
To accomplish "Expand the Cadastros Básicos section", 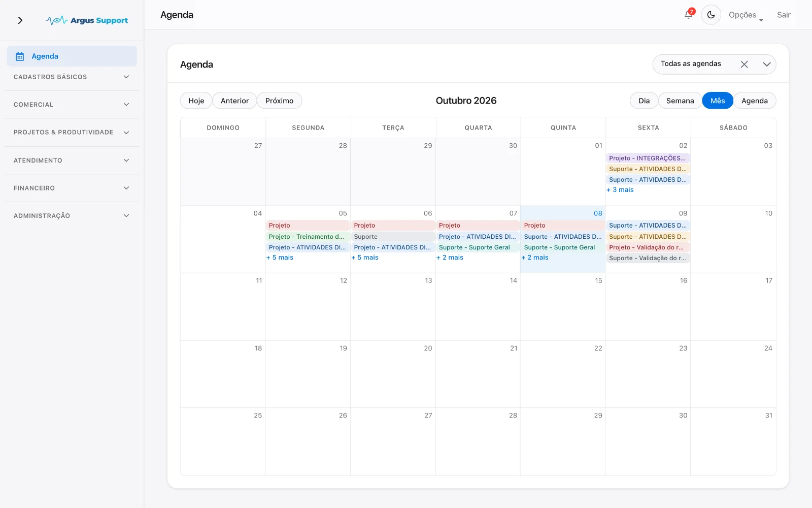I will click(x=72, y=77).
